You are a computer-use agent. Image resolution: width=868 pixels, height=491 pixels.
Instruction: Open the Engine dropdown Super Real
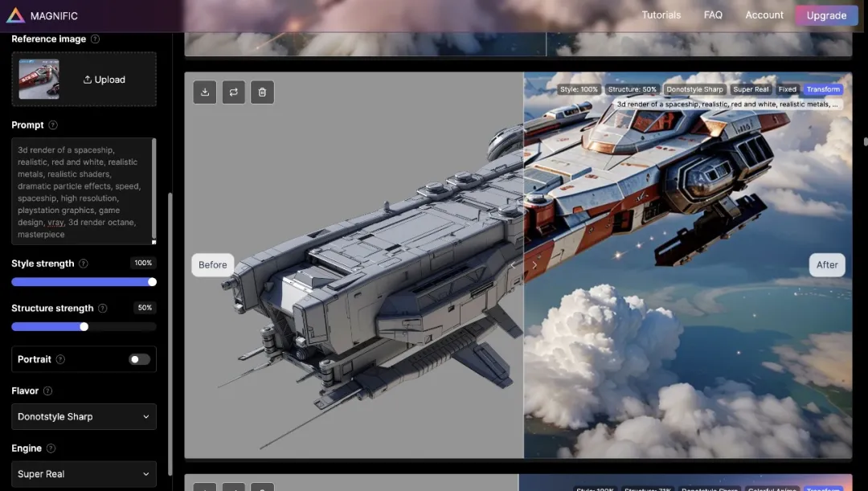(84, 474)
